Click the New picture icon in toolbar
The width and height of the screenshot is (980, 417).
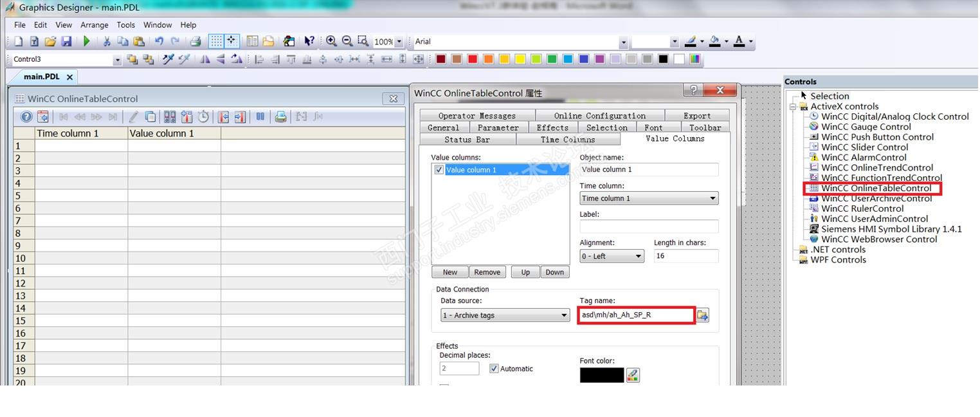click(19, 41)
